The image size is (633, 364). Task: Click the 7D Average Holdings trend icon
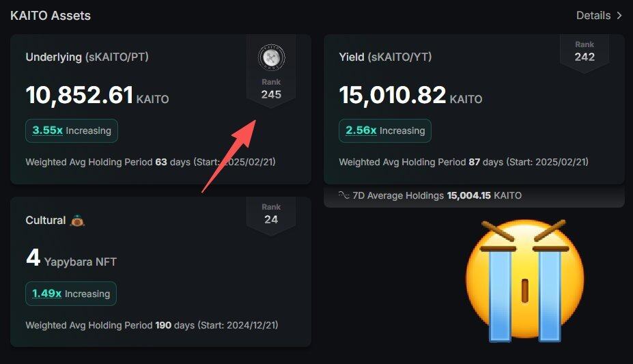(x=344, y=195)
